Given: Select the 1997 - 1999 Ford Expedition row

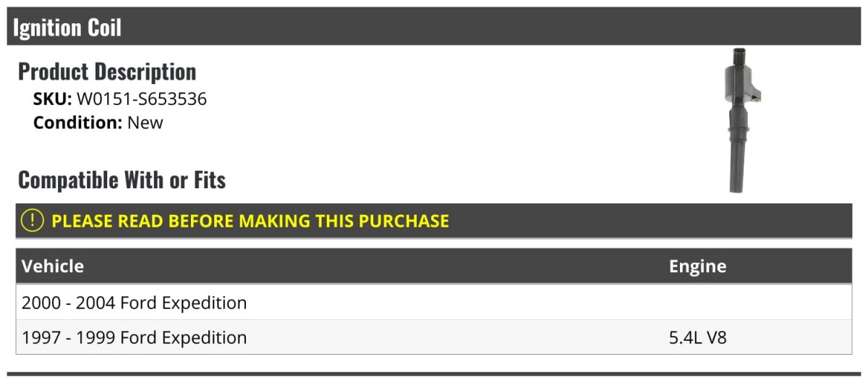Looking at the screenshot, I should [135, 337].
